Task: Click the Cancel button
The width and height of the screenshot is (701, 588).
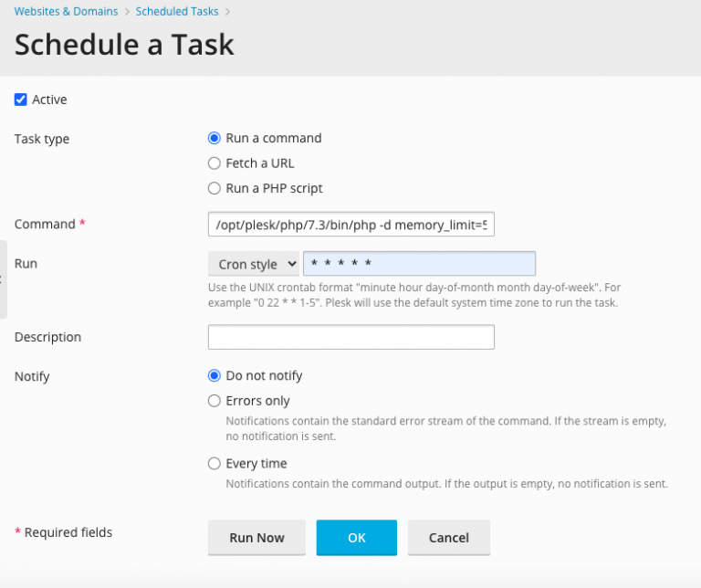Action: coord(448,538)
